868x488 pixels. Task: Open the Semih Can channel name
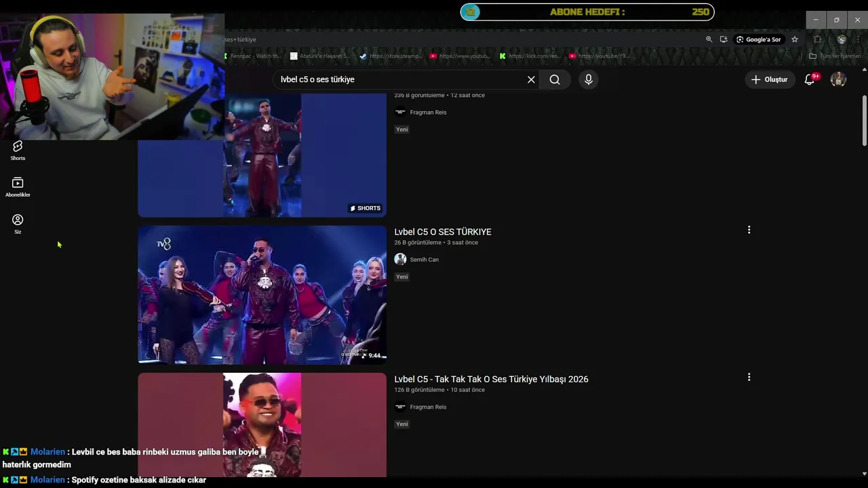(424, 260)
